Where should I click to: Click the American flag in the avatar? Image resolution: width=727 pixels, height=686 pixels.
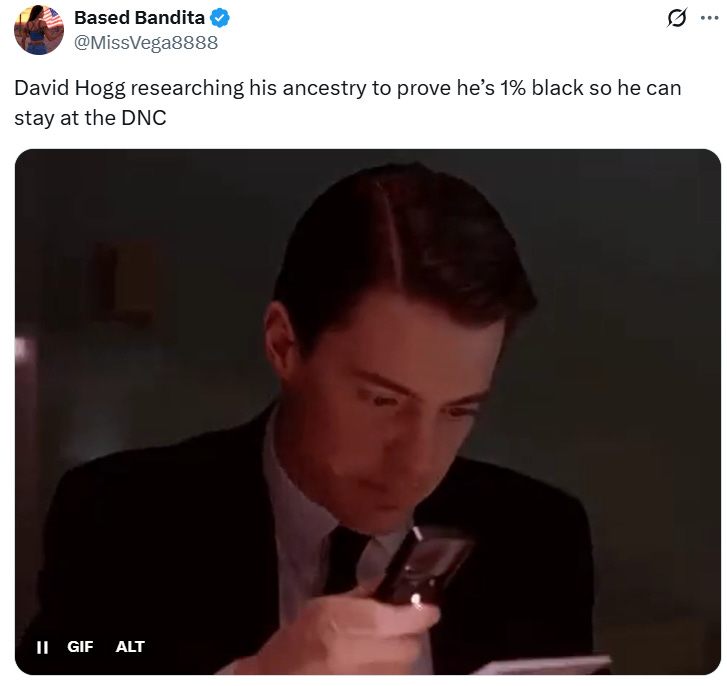pyautogui.click(x=52, y=19)
